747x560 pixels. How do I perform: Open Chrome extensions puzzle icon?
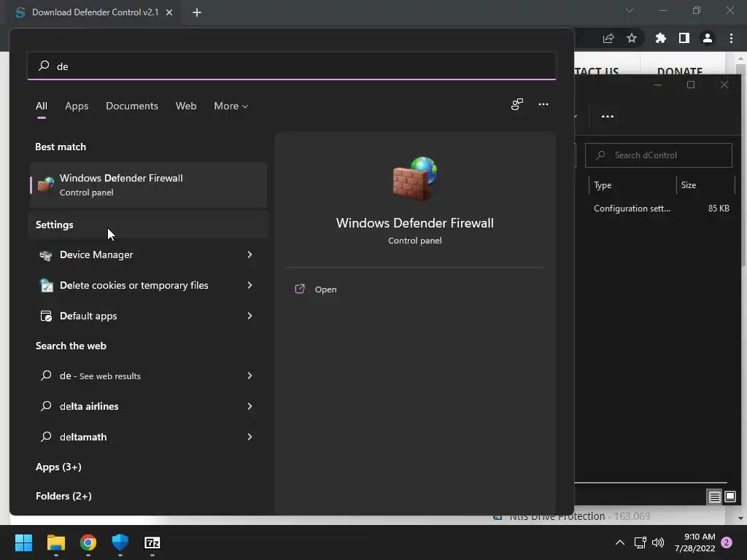(x=661, y=38)
